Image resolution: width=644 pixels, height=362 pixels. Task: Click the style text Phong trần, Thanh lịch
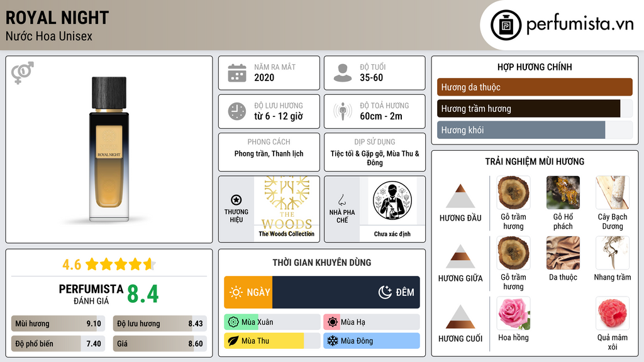269,153
